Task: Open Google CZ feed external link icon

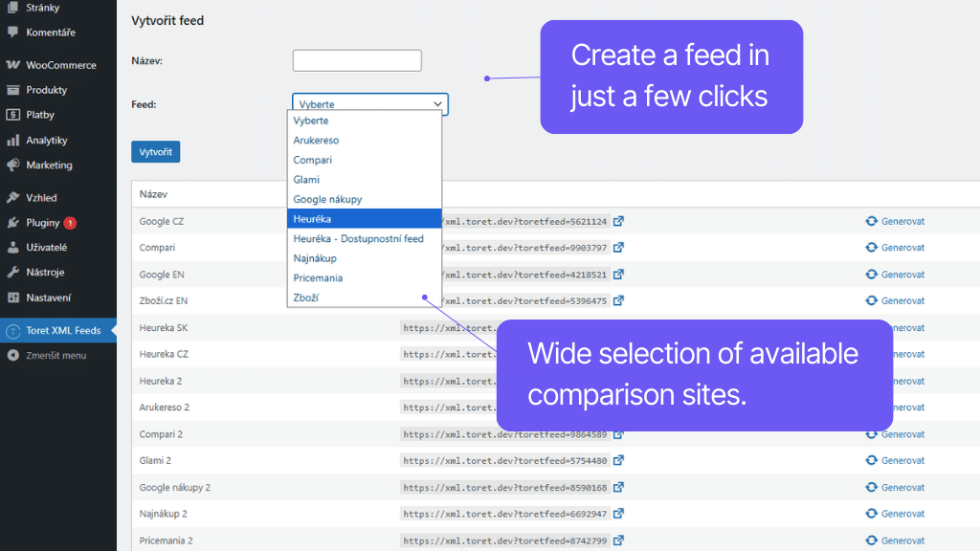Action: point(618,221)
